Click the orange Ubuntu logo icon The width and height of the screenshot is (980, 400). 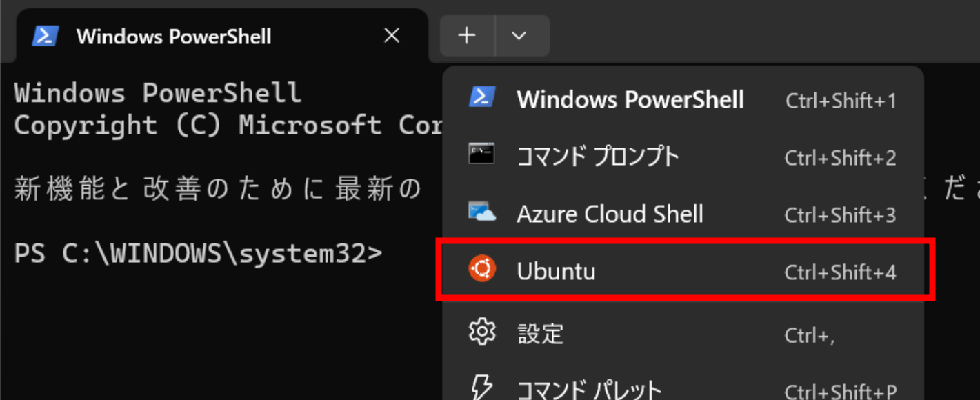click(x=482, y=270)
